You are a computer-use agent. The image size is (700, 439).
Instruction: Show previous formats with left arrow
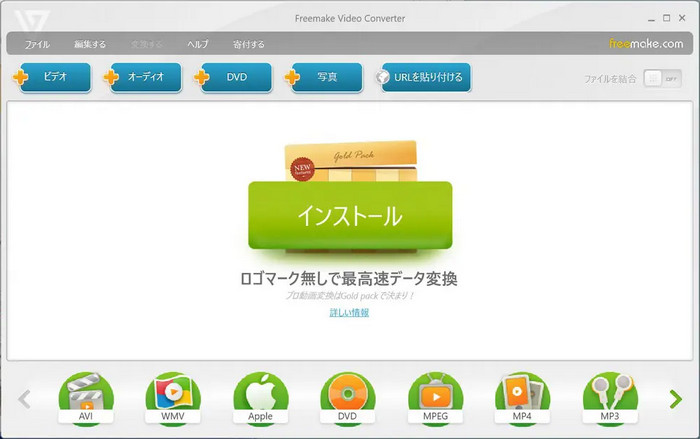[25, 399]
